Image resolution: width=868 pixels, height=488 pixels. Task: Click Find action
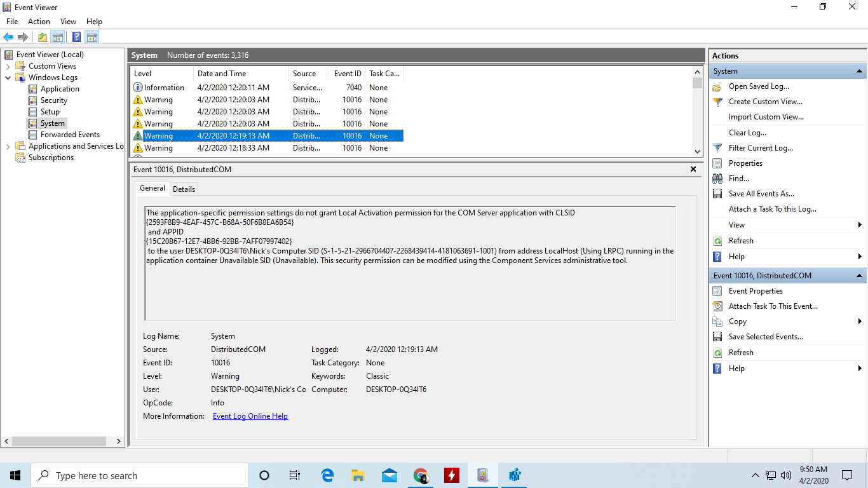tap(739, 179)
